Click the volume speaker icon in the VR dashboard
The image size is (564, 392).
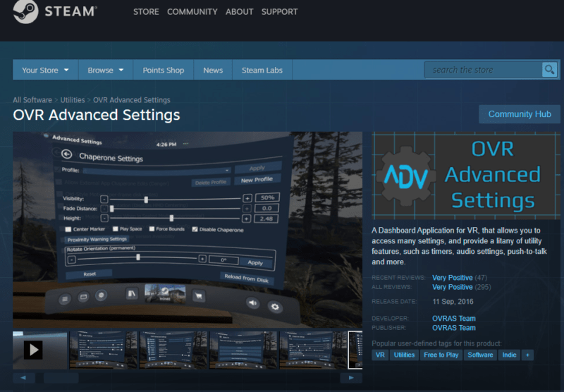(253, 302)
